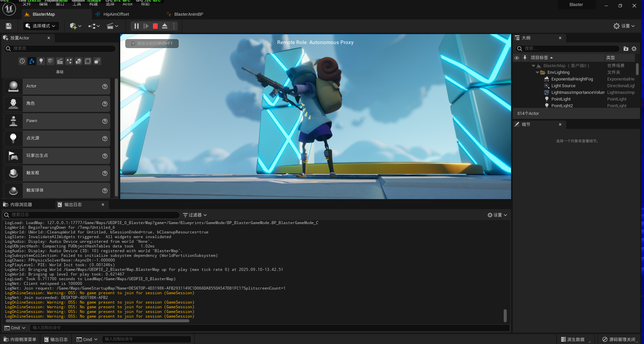The width and height of the screenshot is (644, 344).
Task: Open the Blueprint toolbar dropdown
Action: pyautogui.click(x=94, y=26)
